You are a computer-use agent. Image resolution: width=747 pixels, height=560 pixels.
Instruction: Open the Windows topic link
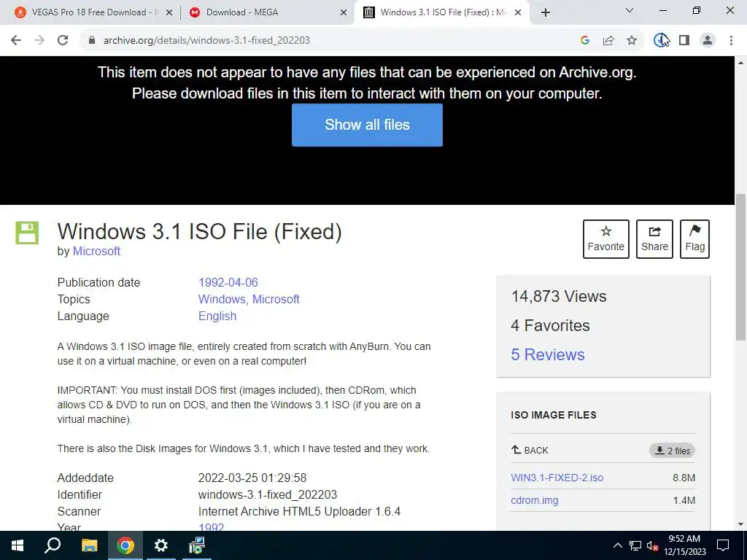(222, 299)
